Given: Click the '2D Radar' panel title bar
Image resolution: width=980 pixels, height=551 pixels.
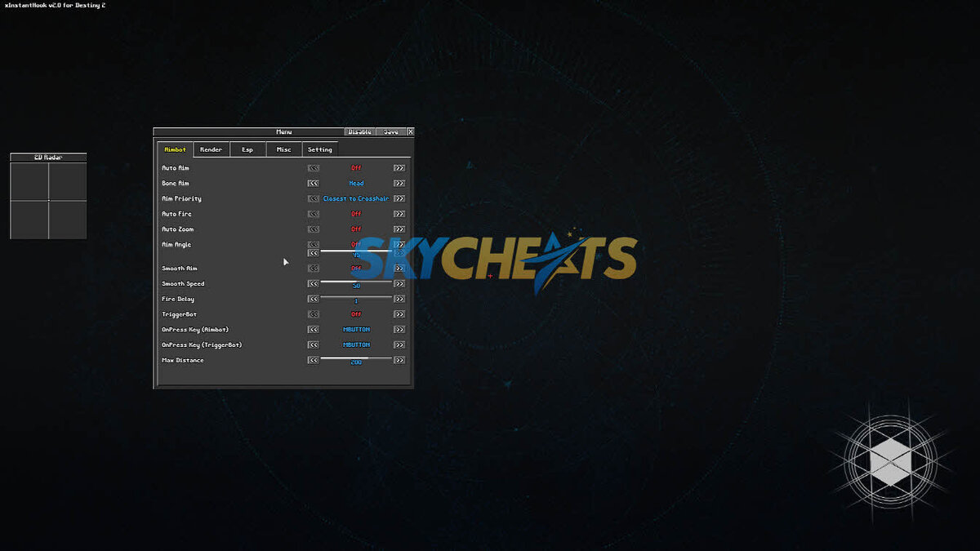Looking at the screenshot, I should click(x=48, y=158).
